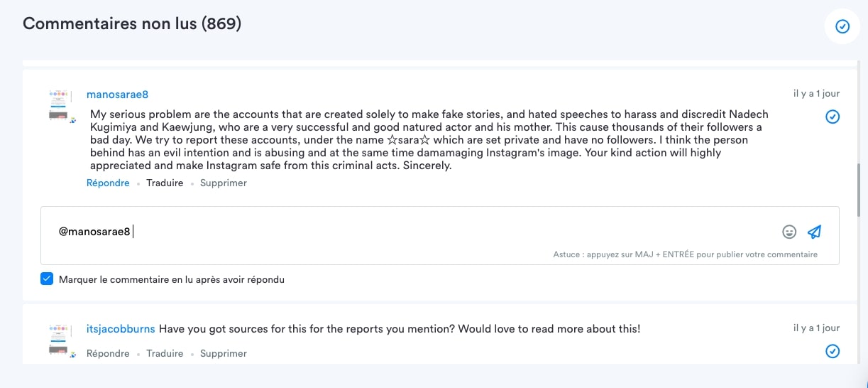This screenshot has height=388, width=868.
Task: Open the emoji picker in reply box
Action: click(789, 232)
